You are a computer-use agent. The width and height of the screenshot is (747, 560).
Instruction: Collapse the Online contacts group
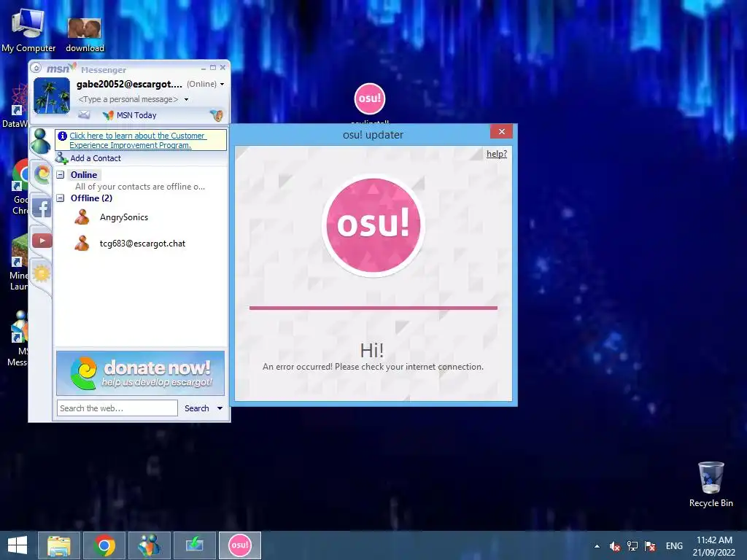click(x=61, y=175)
